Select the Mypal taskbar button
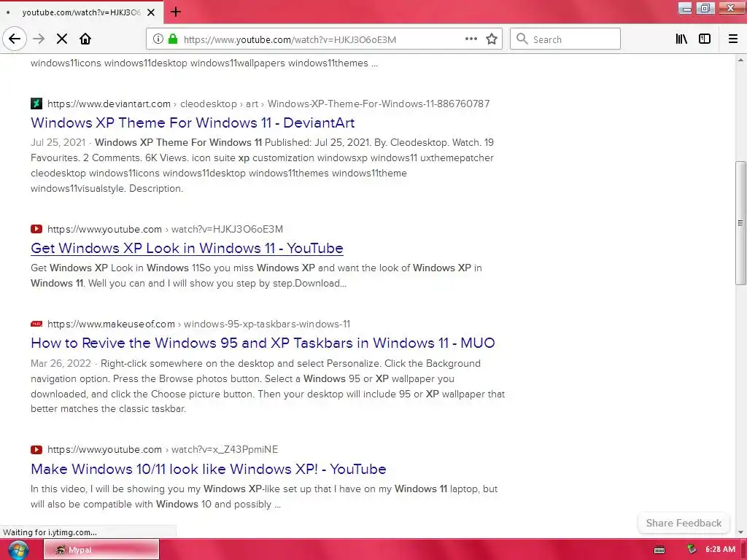Image resolution: width=747 pixels, height=560 pixels. coord(101,550)
